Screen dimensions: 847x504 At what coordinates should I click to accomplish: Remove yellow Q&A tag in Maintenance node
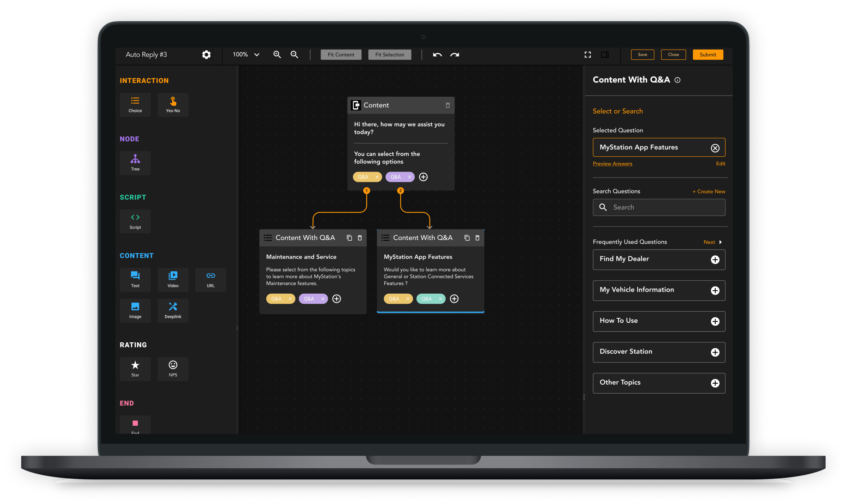pyautogui.click(x=290, y=299)
